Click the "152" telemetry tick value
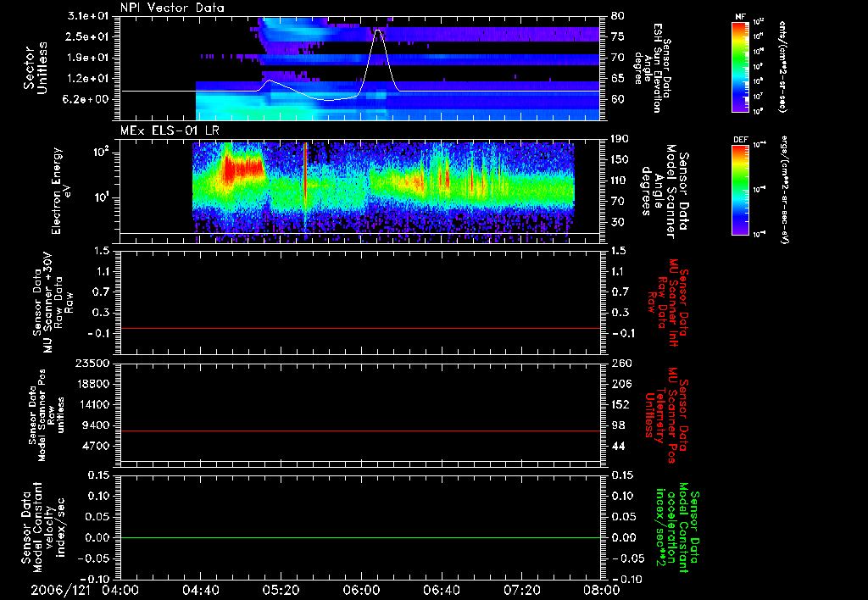This screenshot has width=868, height=600. 621,404
